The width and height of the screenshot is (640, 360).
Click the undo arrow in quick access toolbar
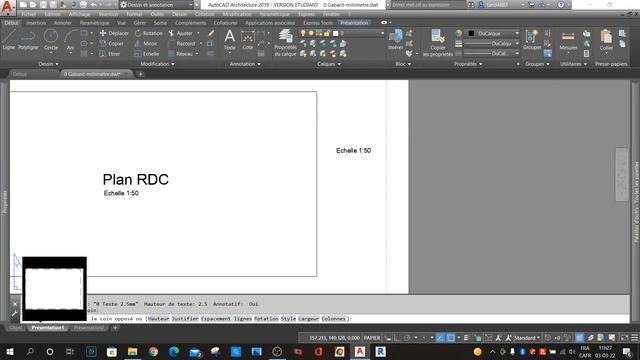94,4
